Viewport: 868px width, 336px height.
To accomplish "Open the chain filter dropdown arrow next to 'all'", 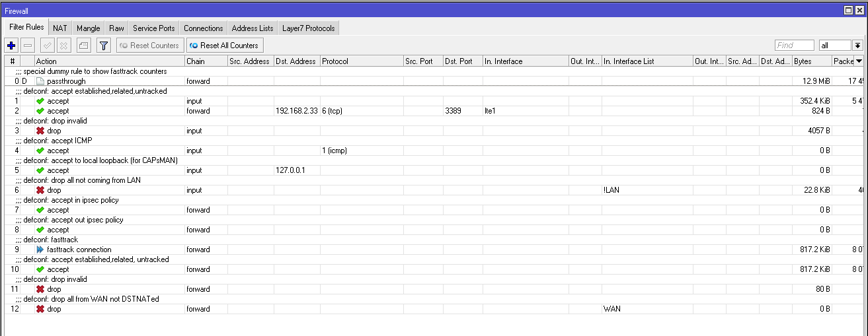I will point(858,46).
